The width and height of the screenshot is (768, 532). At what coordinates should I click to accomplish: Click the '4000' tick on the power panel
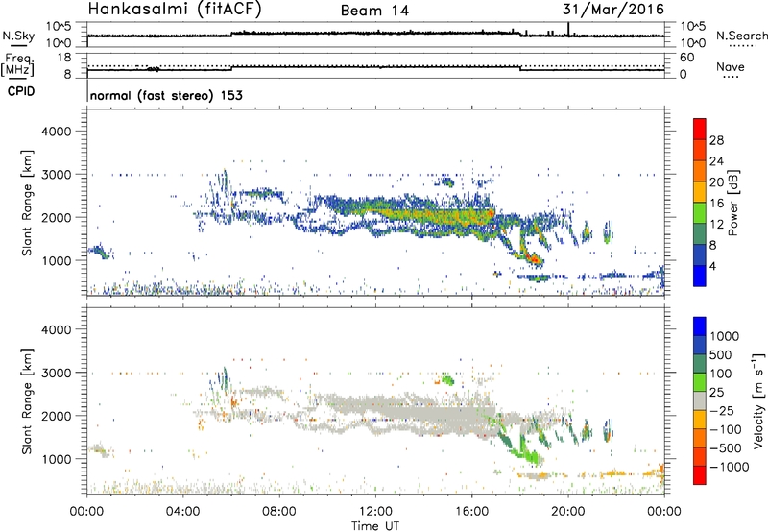click(57, 132)
